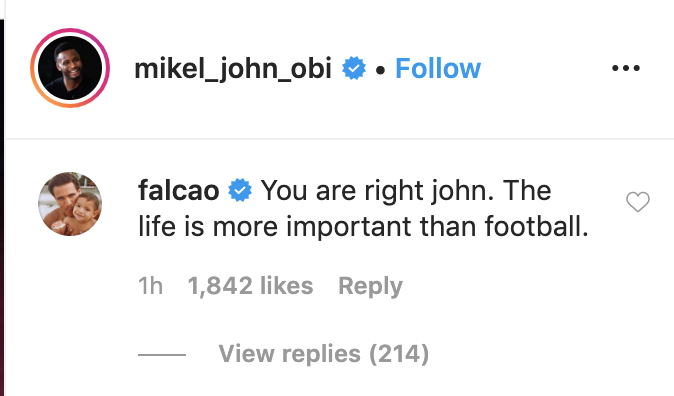Click the verified badge beside mikel_john_obi
This screenshot has height=396, width=674.
point(354,68)
